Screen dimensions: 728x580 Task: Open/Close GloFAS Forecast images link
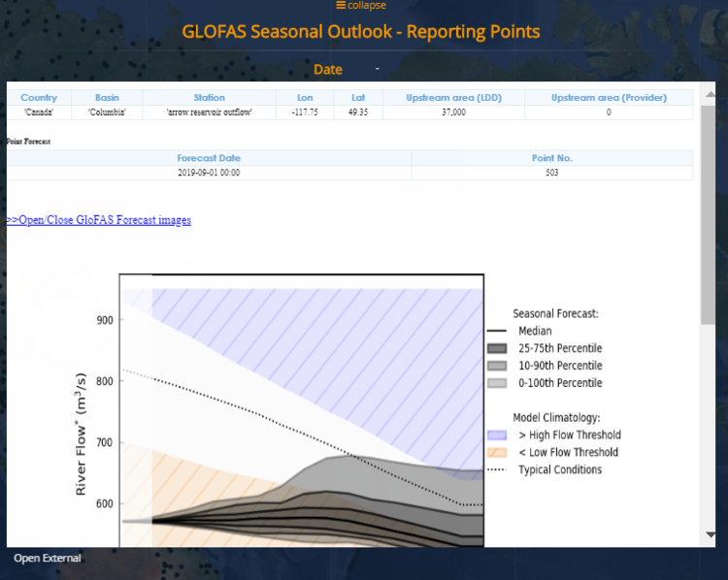click(x=98, y=220)
